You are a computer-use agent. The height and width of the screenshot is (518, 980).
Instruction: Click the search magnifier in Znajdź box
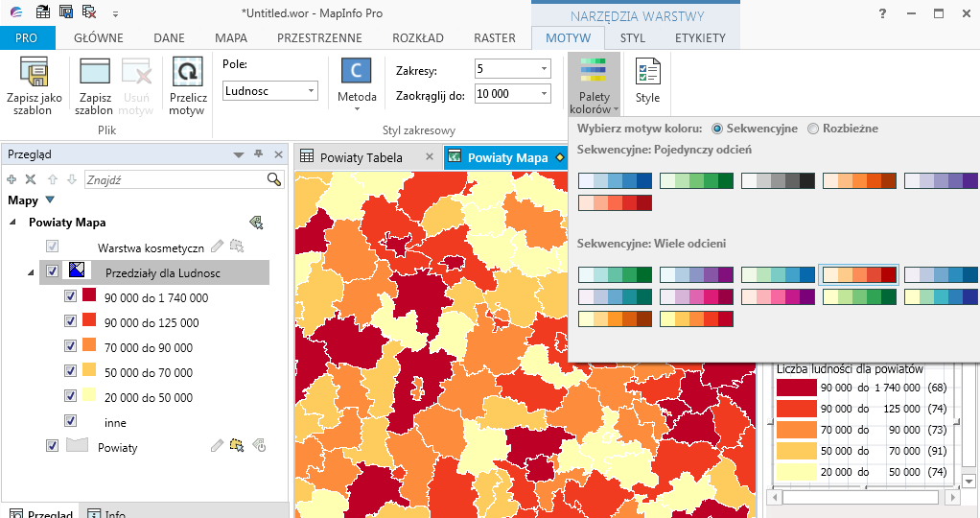pos(273,179)
